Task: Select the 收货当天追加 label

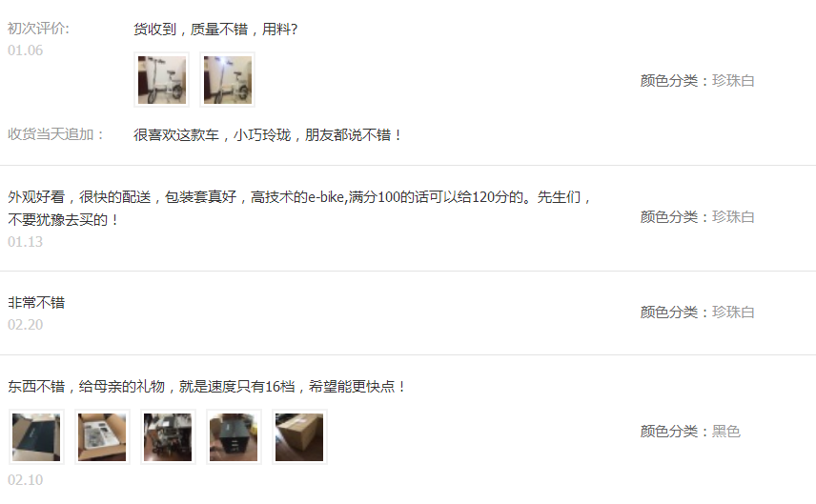Action: pos(55,134)
